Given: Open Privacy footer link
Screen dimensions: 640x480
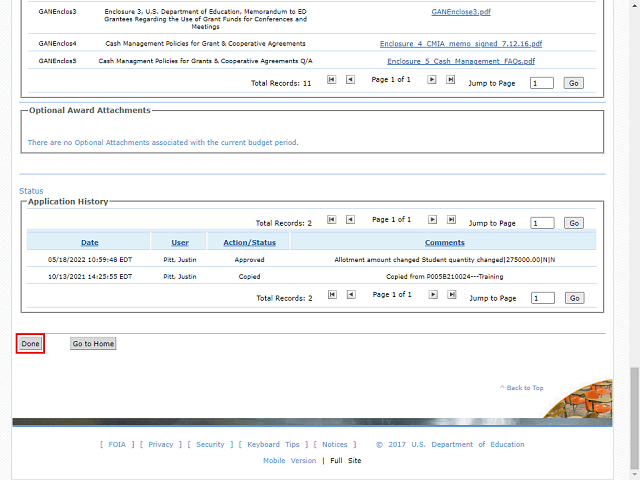Looking at the screenshot, I should coord(160,444).
